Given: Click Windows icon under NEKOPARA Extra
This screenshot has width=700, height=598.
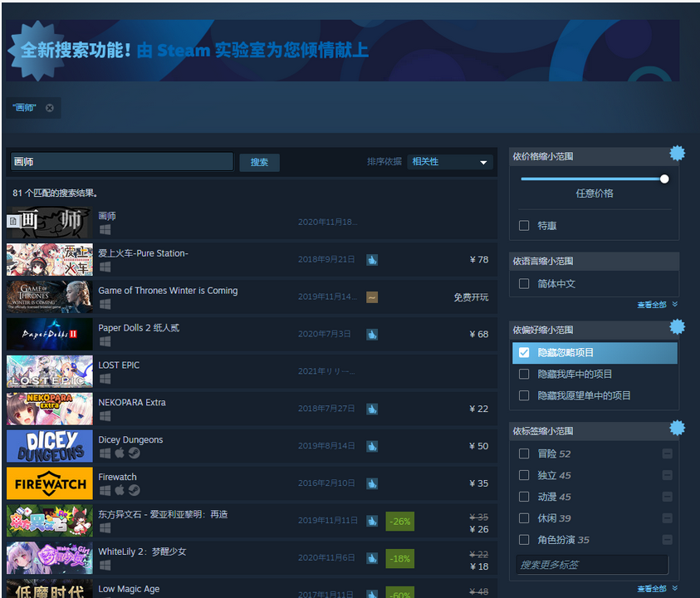Looking at the screenshot, I should pos(105,416).
